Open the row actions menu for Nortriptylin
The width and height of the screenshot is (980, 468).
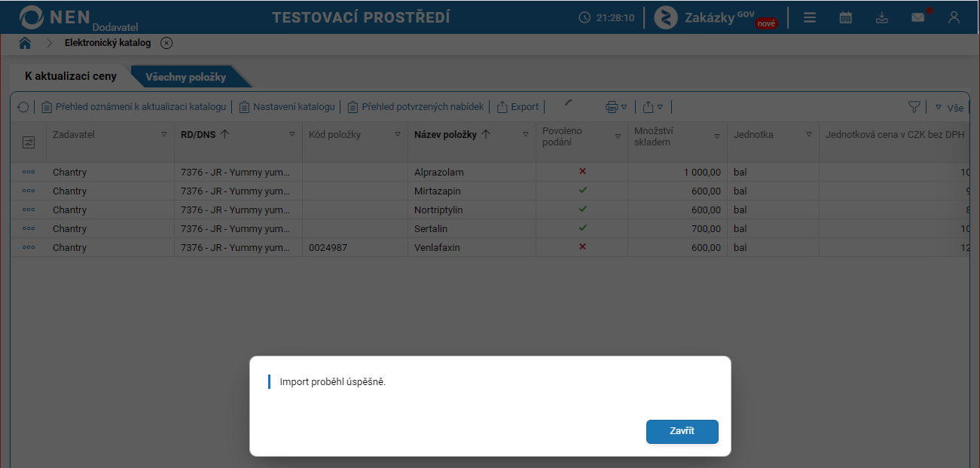[29, 210]
